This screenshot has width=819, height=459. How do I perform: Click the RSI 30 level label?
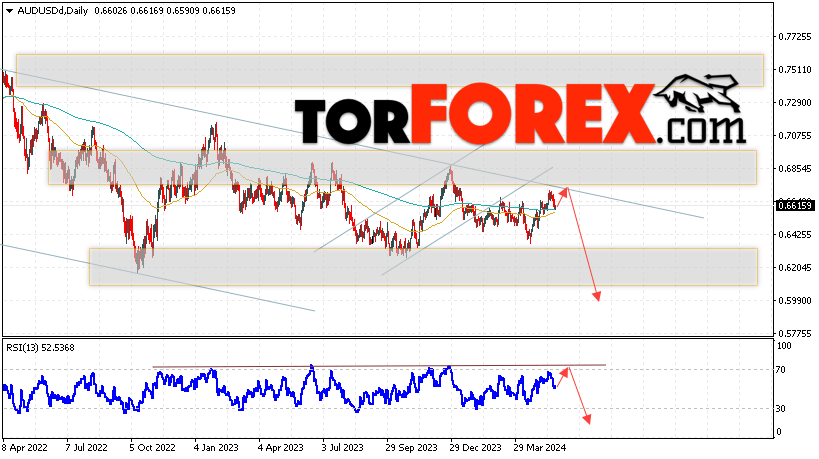(x=780, y=409)
